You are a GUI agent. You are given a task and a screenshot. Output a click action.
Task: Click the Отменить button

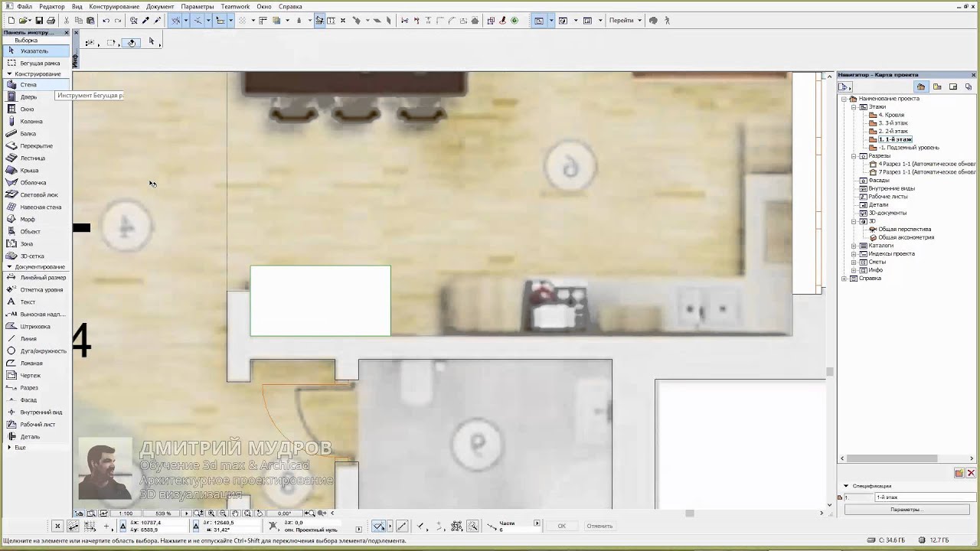(x=599, y=526)
